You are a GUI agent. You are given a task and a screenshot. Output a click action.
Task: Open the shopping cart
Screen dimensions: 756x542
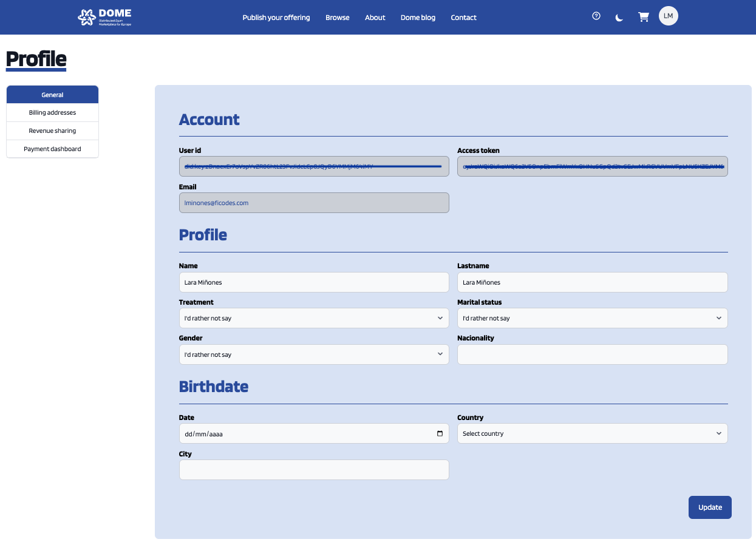click(x=644, y=17)
